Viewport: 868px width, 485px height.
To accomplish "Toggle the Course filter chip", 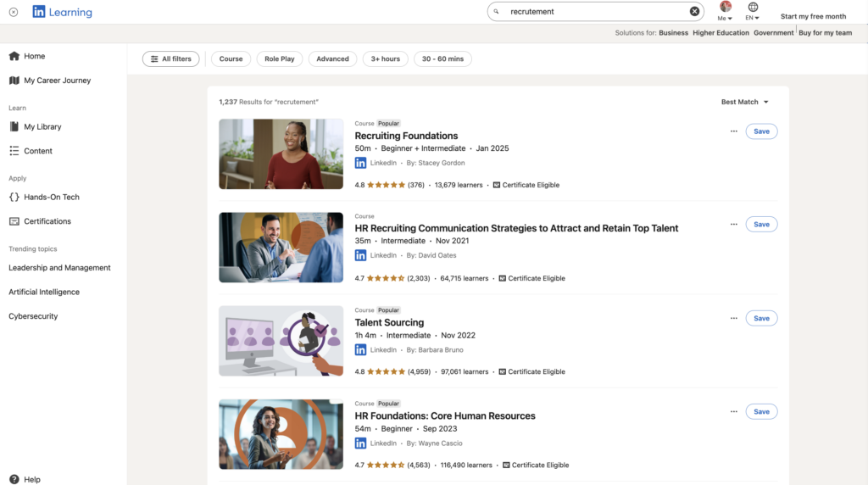I will pyautogui.click(x=231, y=59).
